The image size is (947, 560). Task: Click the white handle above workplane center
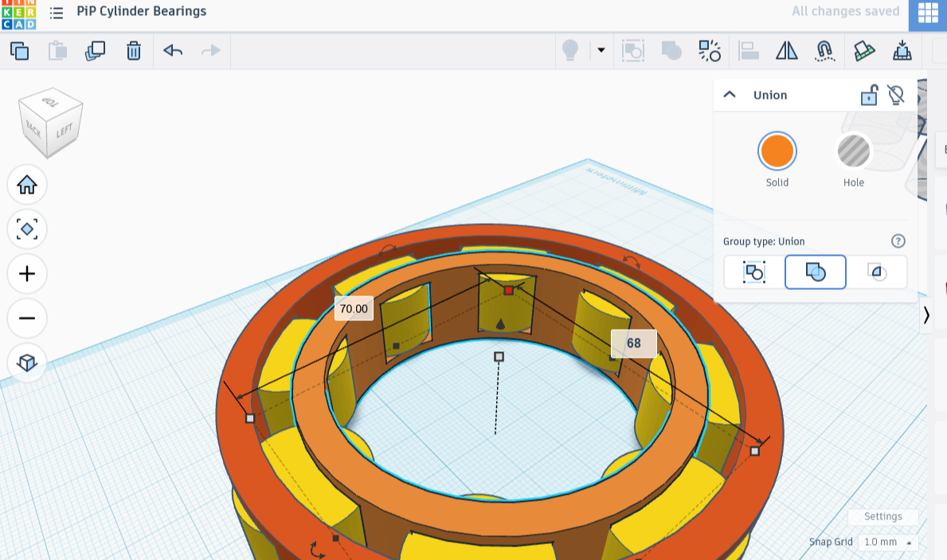coord(499,357)
